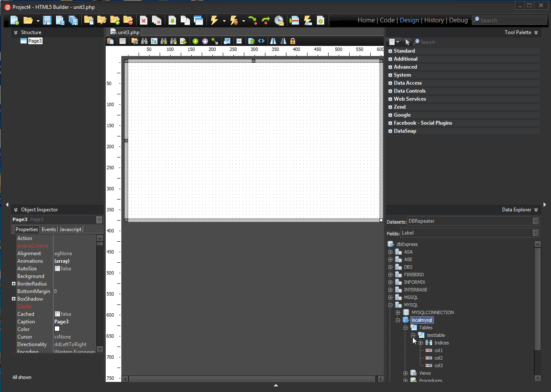
Task: Select the Save file icon
Action: 47,20
